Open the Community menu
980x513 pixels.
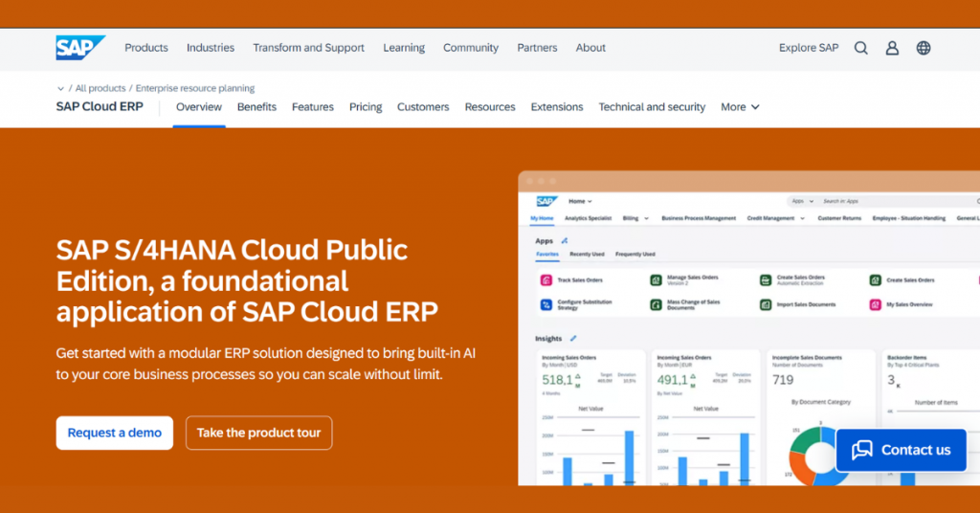click(x=471, y=48)
